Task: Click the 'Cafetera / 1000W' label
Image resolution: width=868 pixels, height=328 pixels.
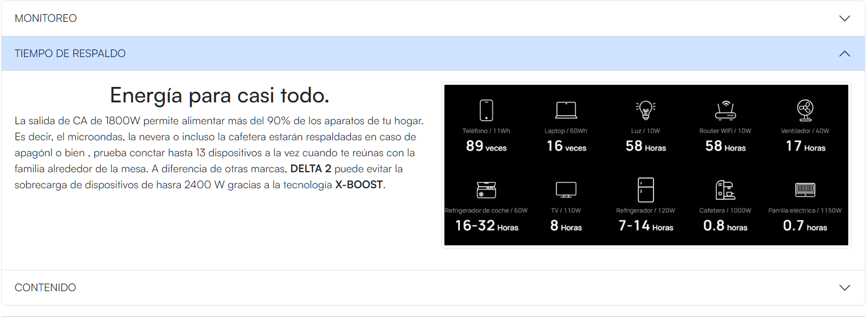Action: [726, 211]
